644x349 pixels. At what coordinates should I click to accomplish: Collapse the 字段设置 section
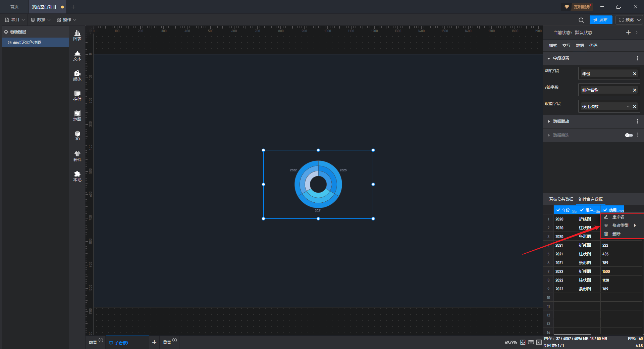(x=549, y=58)
